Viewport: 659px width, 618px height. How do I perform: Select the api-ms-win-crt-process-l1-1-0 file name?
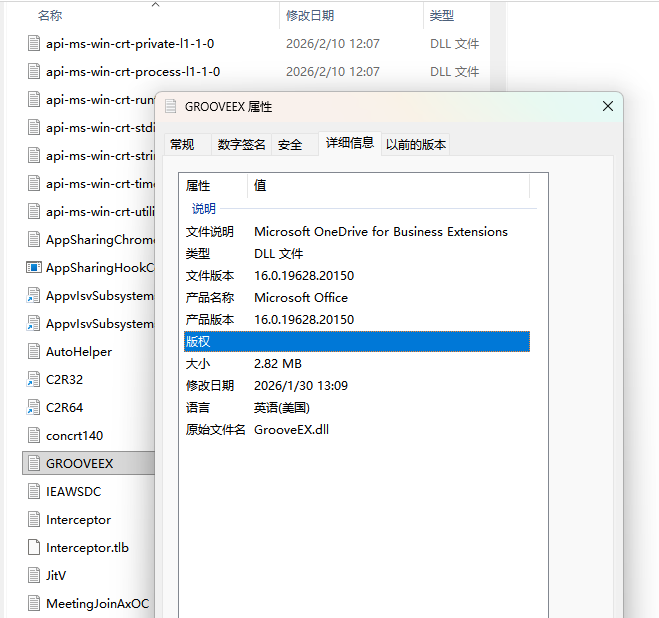point(133,71)
